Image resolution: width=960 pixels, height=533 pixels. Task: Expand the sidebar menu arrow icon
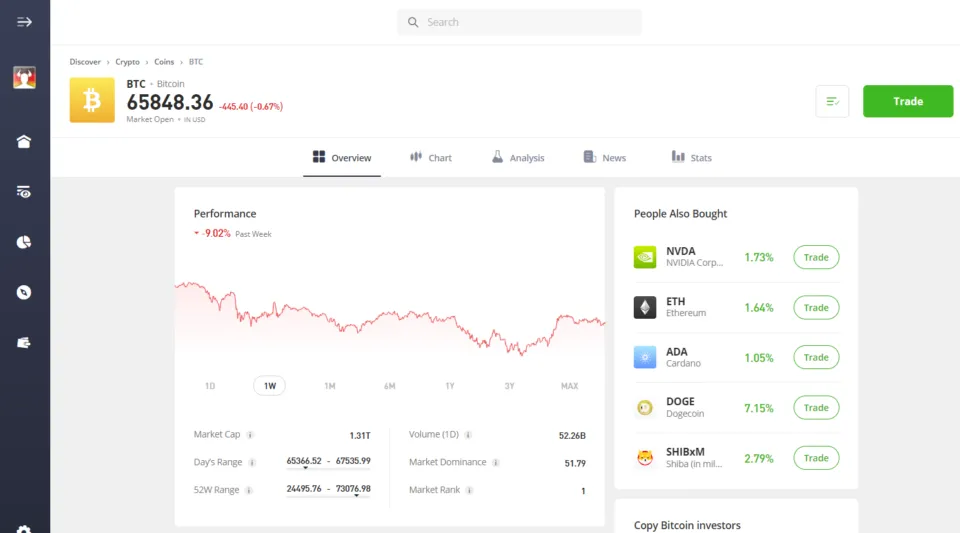tap(24, 22)
